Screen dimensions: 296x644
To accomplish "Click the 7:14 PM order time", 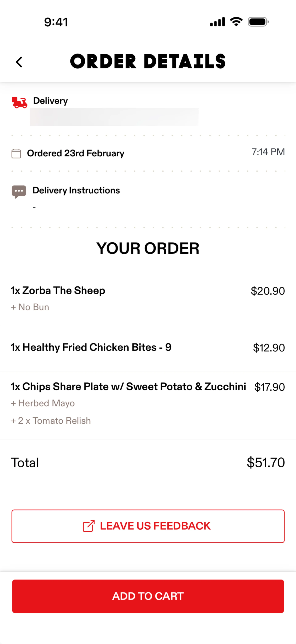I will tap(268, 152).
